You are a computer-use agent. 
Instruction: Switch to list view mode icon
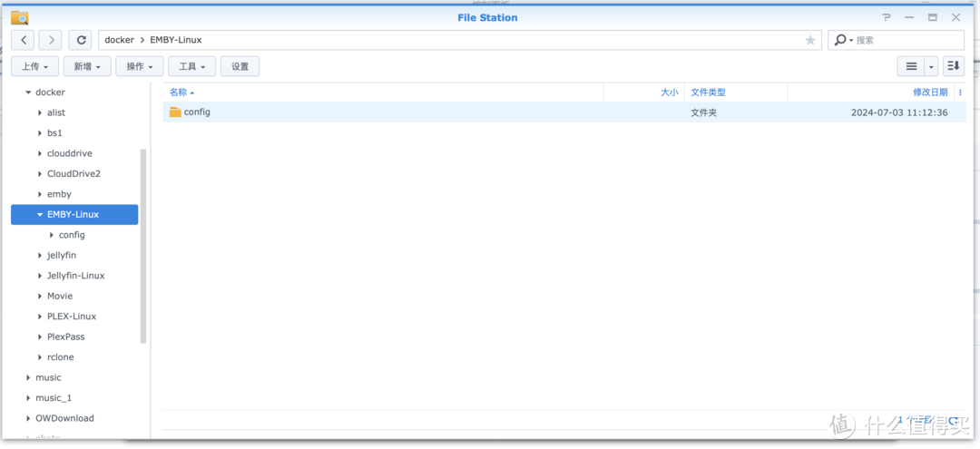click(x=911, y=66)
